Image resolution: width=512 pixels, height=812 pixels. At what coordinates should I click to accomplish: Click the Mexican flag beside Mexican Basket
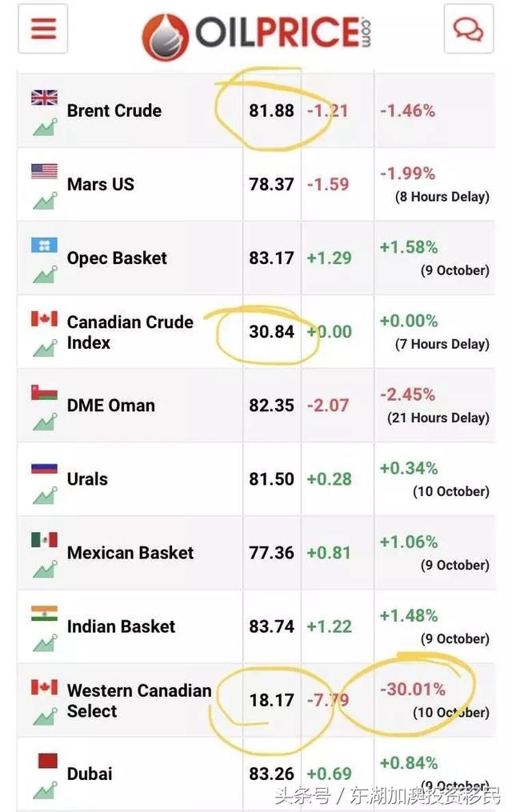[x=44, y=539]
